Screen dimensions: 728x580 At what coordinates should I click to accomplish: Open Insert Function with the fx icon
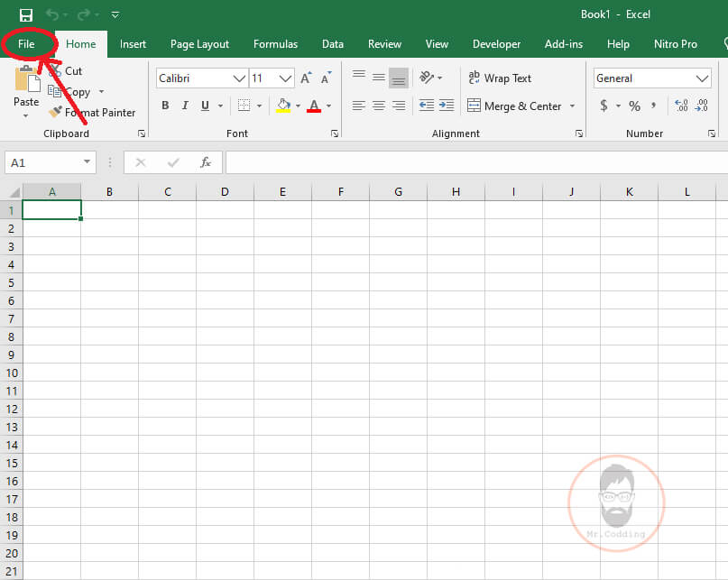(x=205, y=162)
